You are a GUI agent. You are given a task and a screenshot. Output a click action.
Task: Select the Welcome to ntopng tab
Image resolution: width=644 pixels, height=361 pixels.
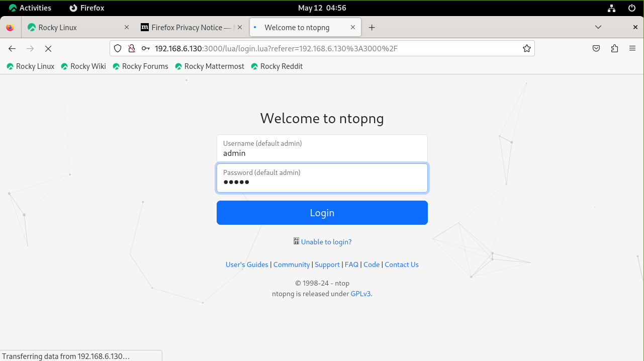[x=305, y=28]
